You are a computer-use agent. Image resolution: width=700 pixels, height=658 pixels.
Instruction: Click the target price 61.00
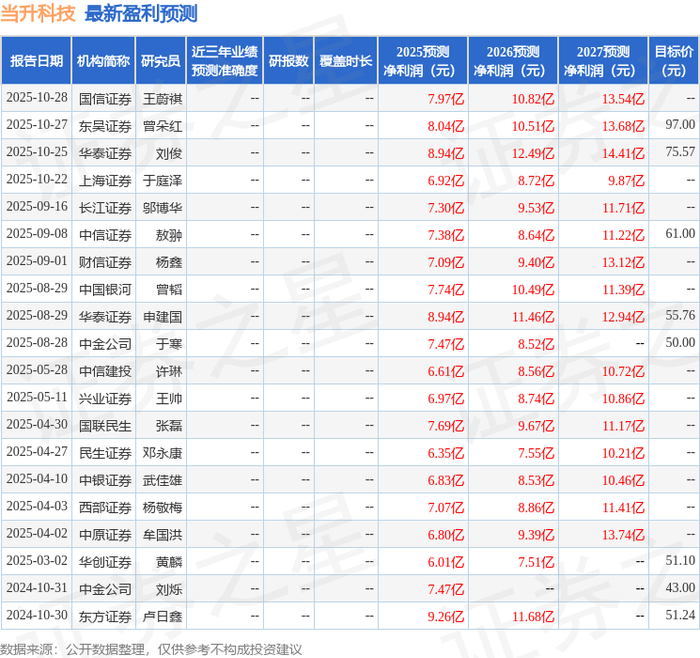point(680,233)
